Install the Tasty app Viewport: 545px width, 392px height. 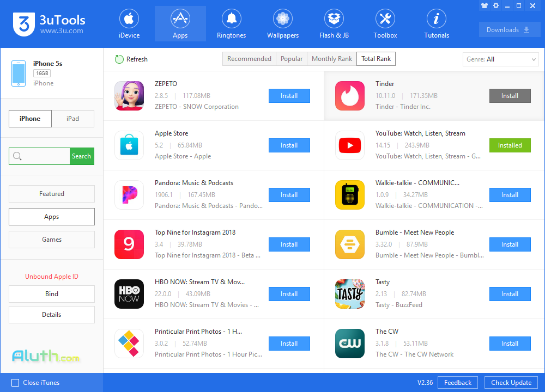point(510,294)
